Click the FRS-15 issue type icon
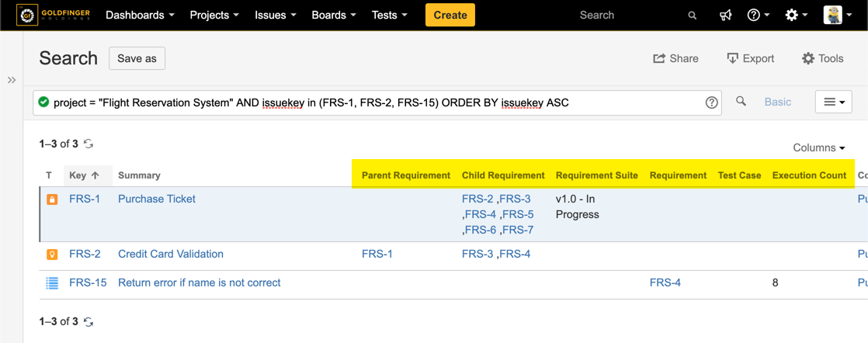 [52, 283]
